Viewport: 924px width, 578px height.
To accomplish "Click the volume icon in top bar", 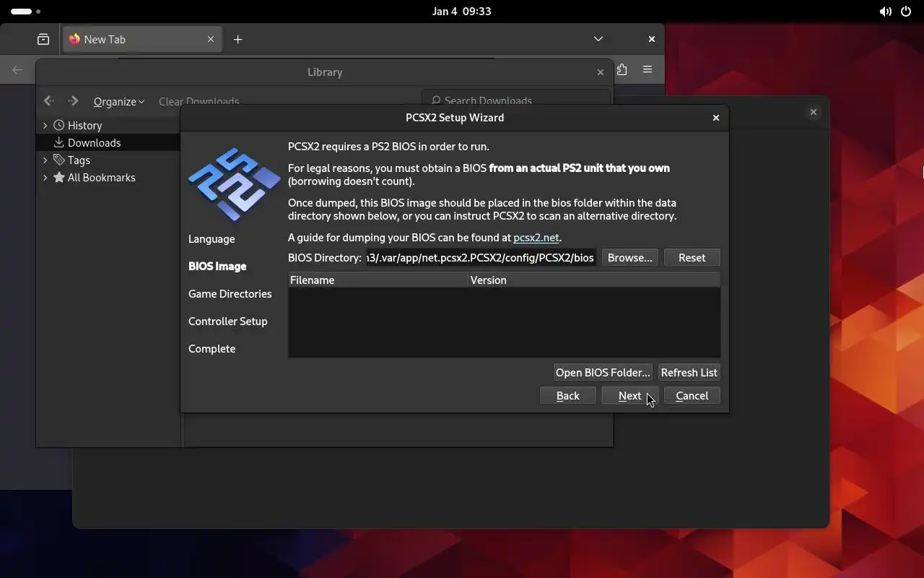I will pos(885,12).
